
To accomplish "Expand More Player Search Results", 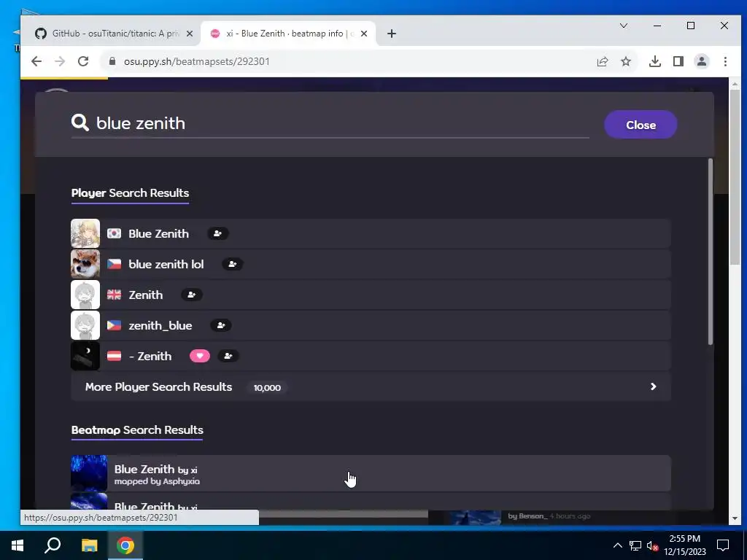I will click(x=371, y=387).
